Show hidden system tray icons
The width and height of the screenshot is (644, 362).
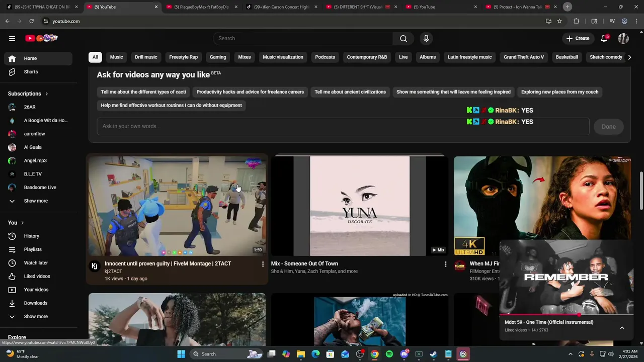570,354
